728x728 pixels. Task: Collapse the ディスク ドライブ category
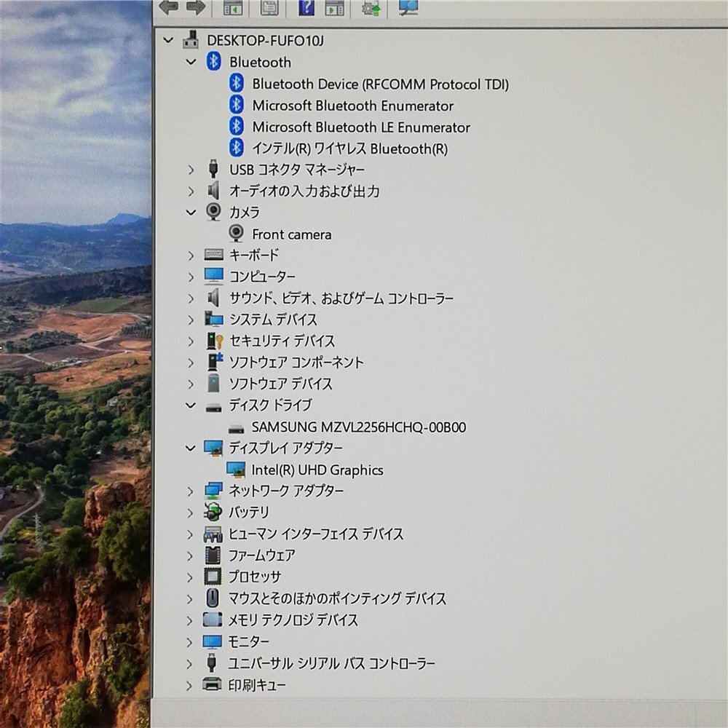[190, 405]
